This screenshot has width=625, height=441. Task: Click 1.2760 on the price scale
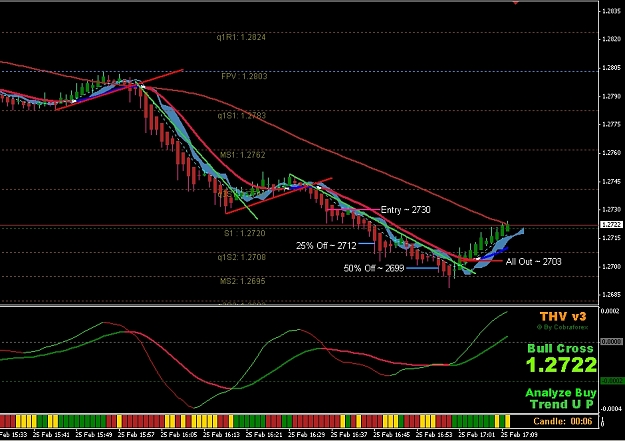[x=611, y=153]
